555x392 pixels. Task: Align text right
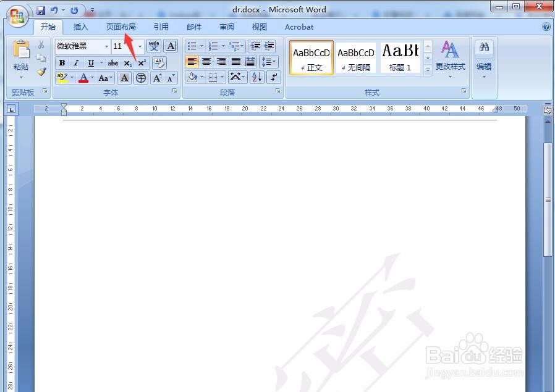click(x=221, y=62)
